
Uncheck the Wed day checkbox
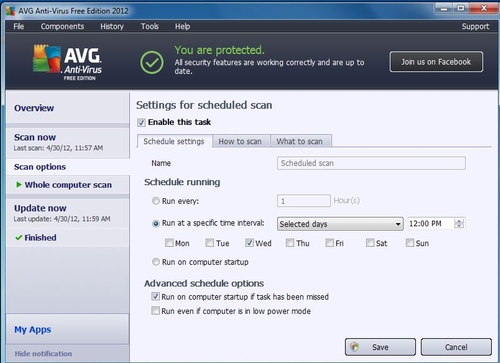click(249, 243)
